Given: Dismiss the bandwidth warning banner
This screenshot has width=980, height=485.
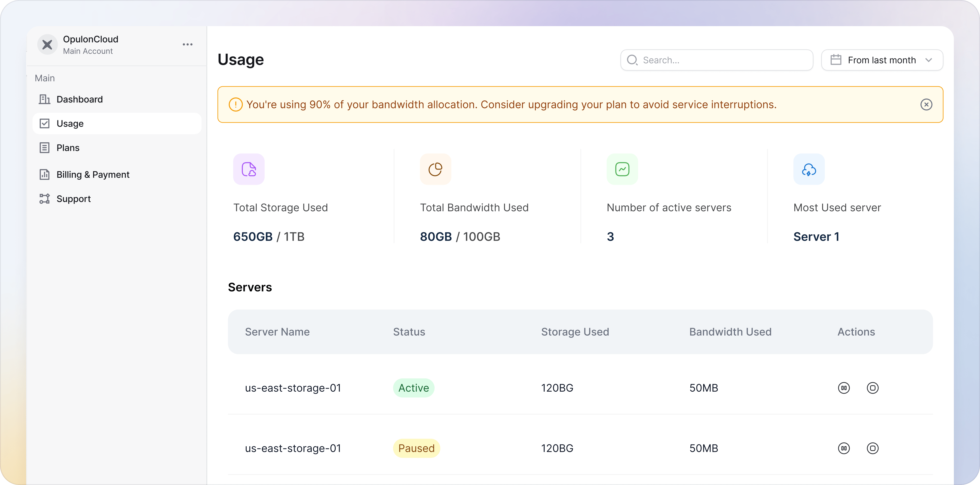Looking at the screenshot, I should click(x=926, y=105).
